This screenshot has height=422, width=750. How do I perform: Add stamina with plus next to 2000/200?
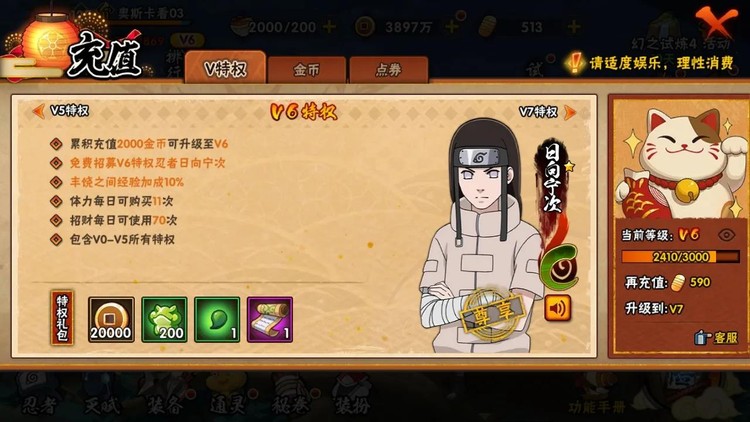[329, 27]
